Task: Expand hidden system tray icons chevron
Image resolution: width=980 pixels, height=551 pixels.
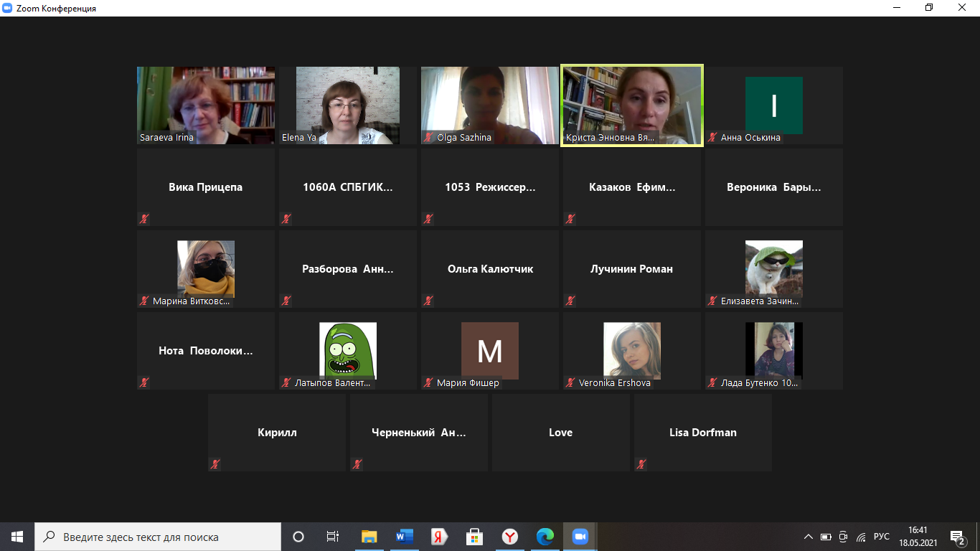Action: pyautogui.click(x=809, y=537)
